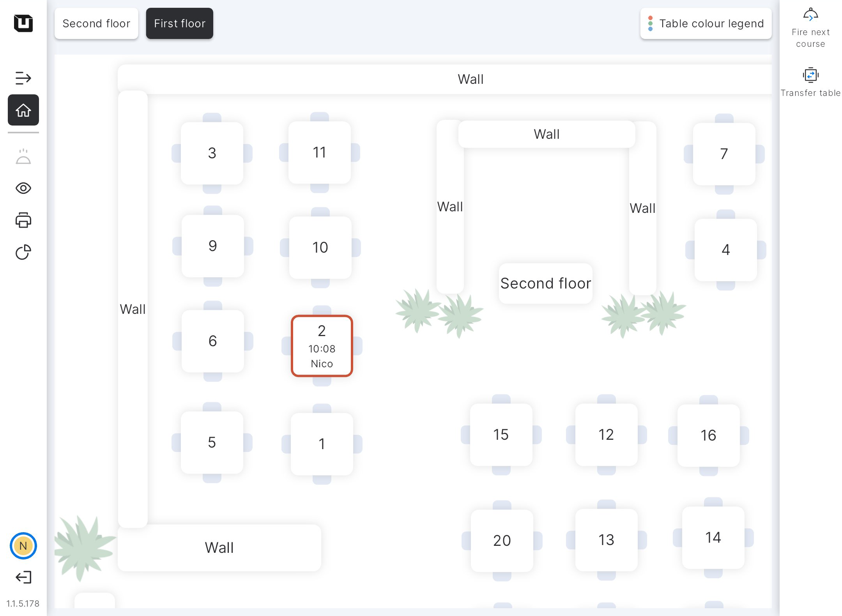
Task: Select the First floor tab
Action: coord(180,23)
